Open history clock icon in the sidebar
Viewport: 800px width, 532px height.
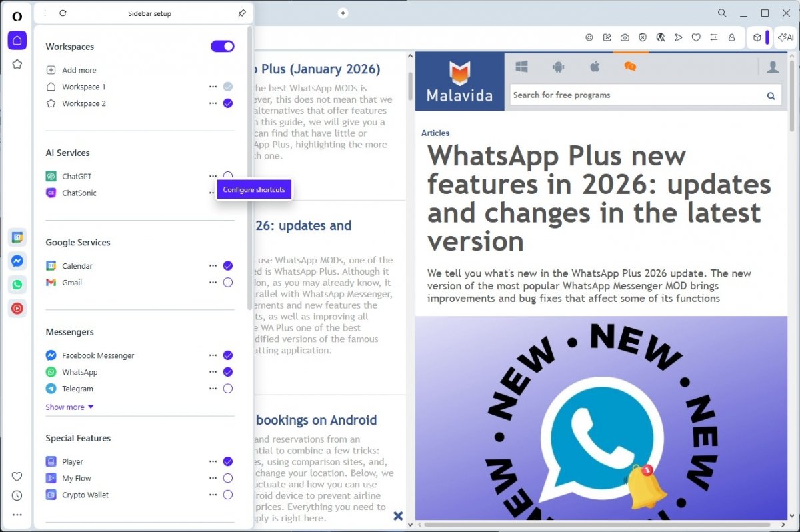click(x=17, y=495)
